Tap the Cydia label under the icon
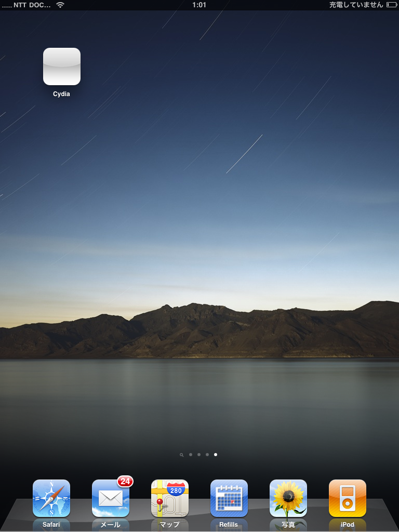This screenshot has width=399, height=532. pos(61,94)
